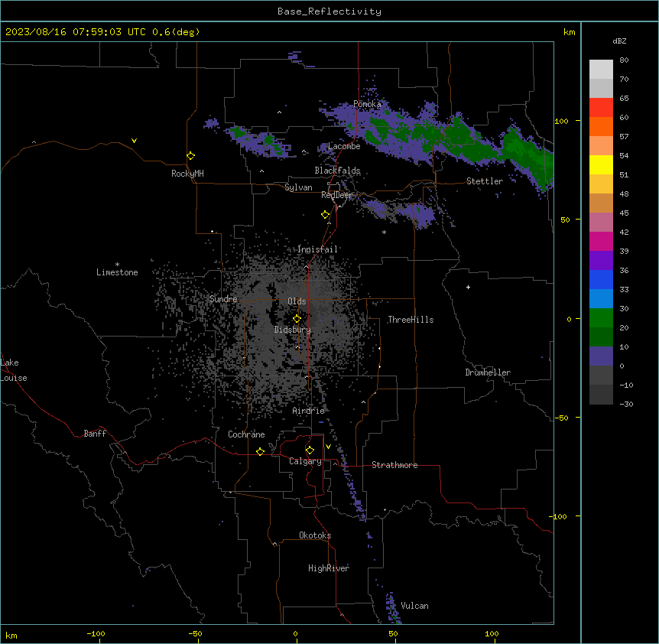Click the ThreeHills label
This screenshot has height=644, width=659.
click(411, 320)
